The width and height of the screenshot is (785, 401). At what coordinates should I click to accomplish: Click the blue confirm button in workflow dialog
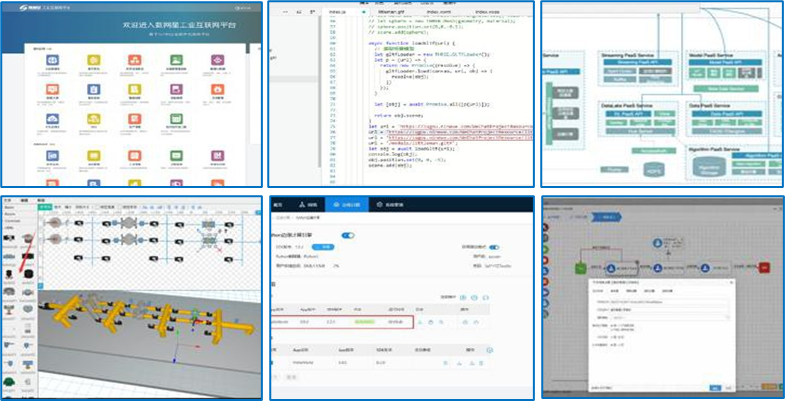pyautogui.click(x=713, y=387)
